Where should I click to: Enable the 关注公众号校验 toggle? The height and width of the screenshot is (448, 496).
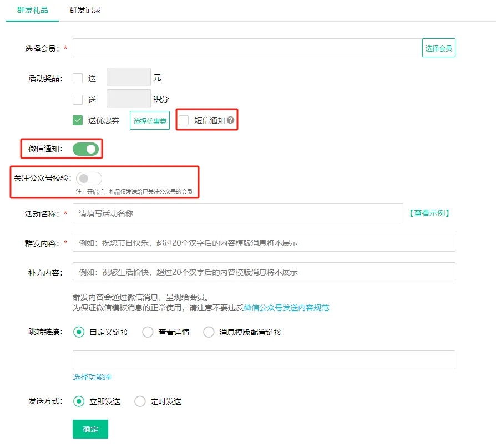coord(89,179)
